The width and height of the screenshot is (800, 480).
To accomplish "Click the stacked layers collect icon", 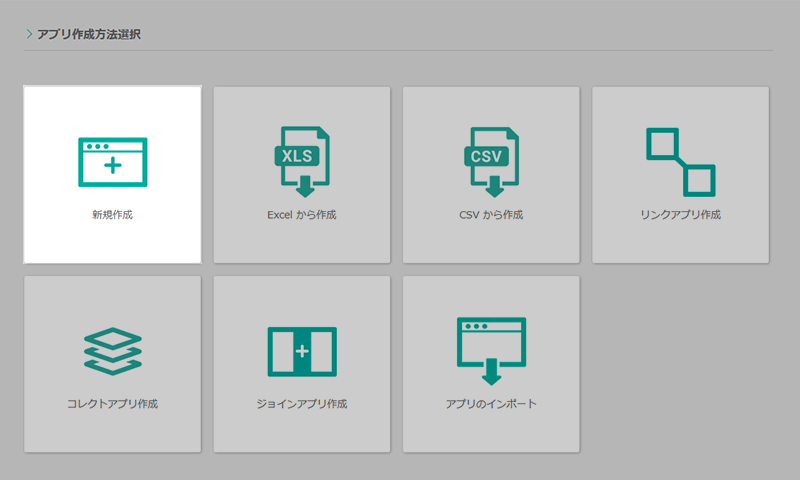I will click(x=112, y=352).
